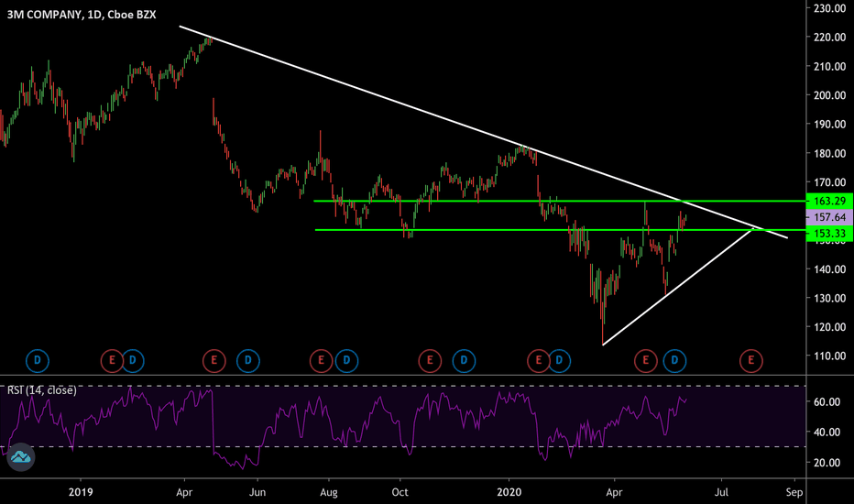Open the May 2020 dividend marker
The image size is (854, 504).
point(674,360)
